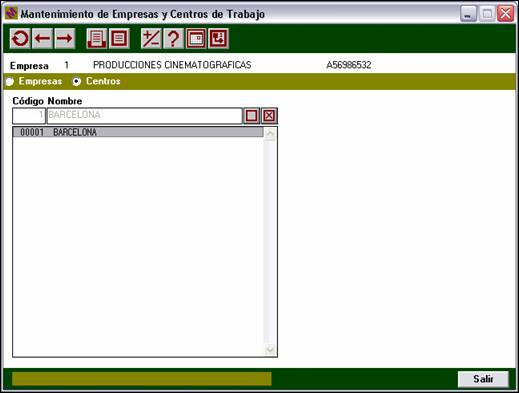This screenshot has width=519, height=393.
Task: Click the application icon in title bar
Action: pos(11,14)
